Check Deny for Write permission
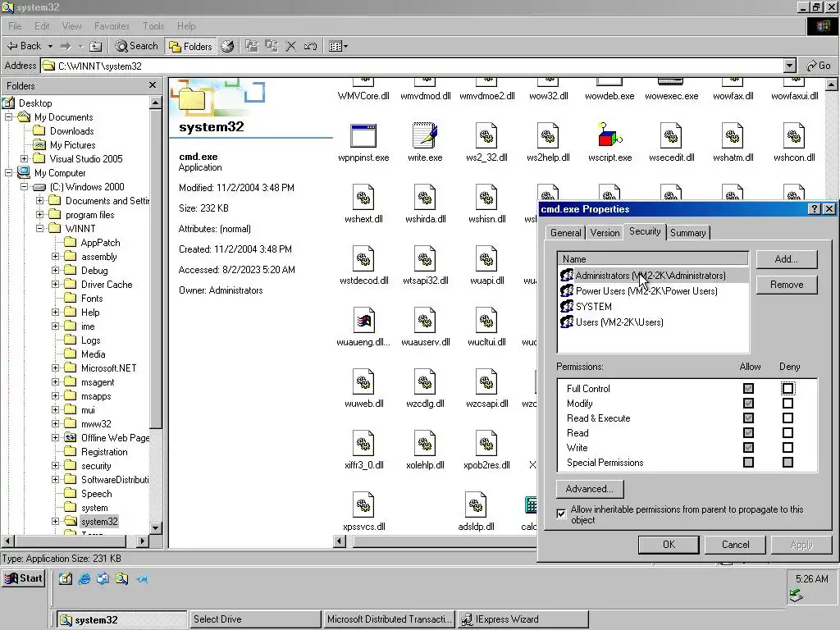 (787, 447)
